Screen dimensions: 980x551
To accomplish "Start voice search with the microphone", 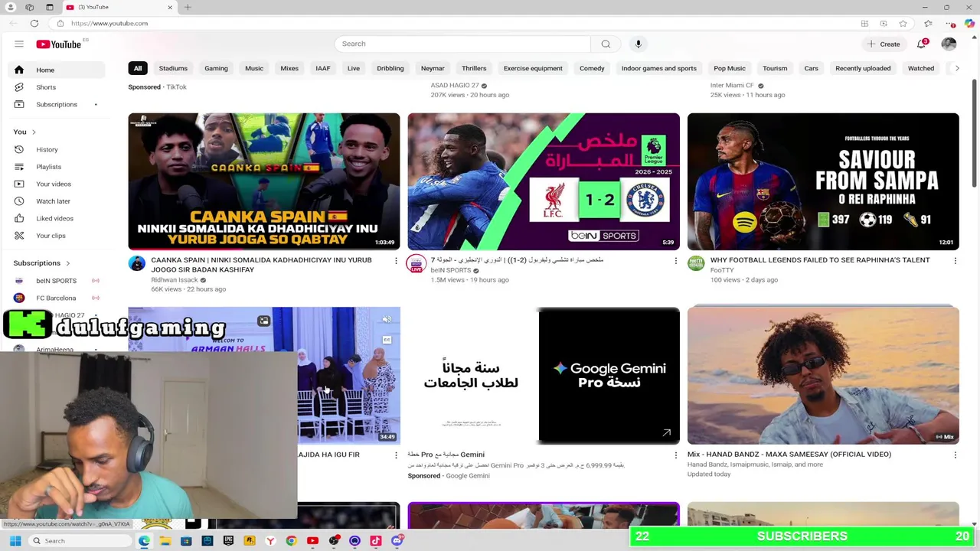I will tap(638, 44).
